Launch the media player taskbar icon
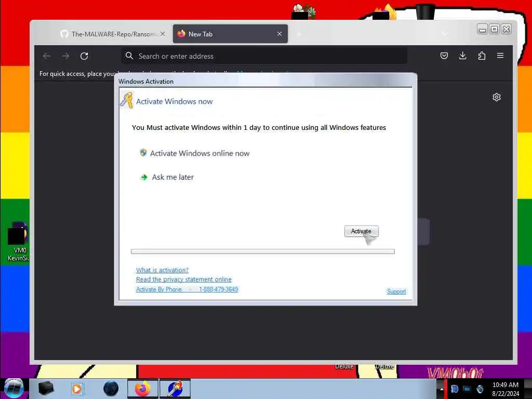This screenshot has height=399, width=532. click(77, 389)
